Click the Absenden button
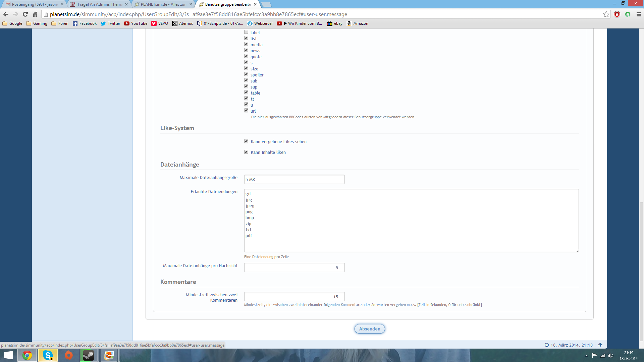This screenshot has height=362, width=644. [369, 329]
